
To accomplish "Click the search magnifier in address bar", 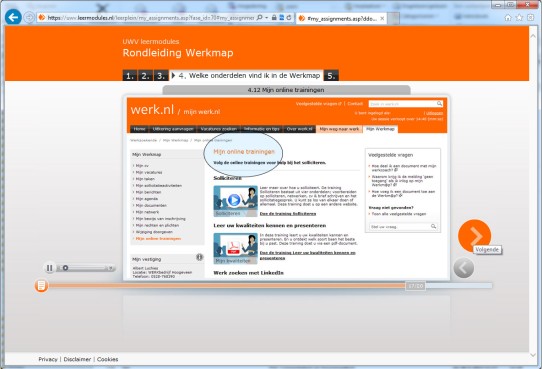I will coord(259,17).
